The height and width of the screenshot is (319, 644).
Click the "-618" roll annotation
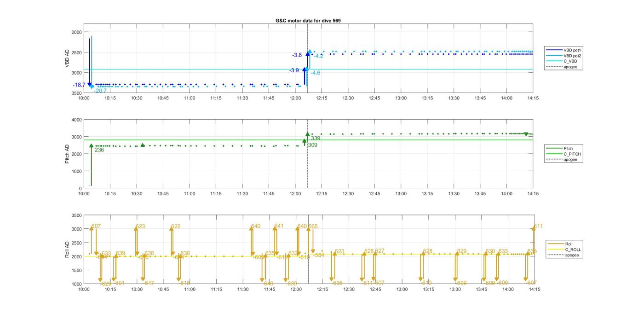click(x=184, y=283)
